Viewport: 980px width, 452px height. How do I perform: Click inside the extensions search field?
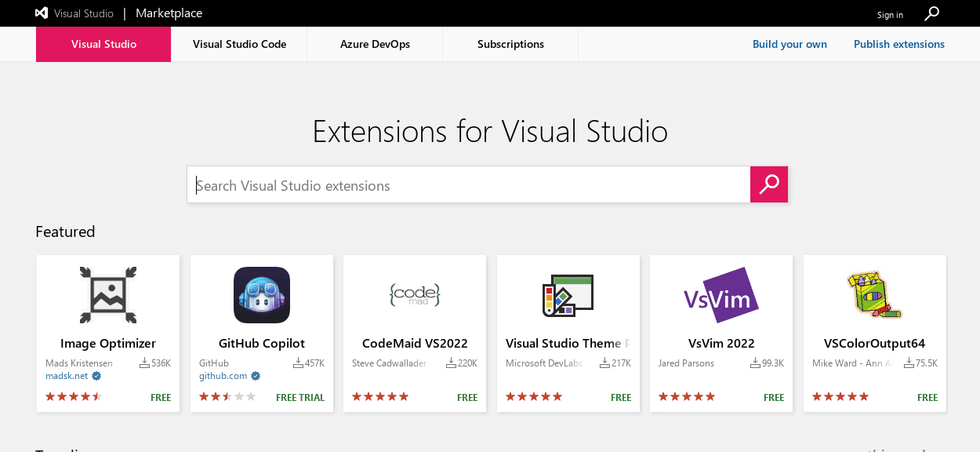(x=468, y=184)
